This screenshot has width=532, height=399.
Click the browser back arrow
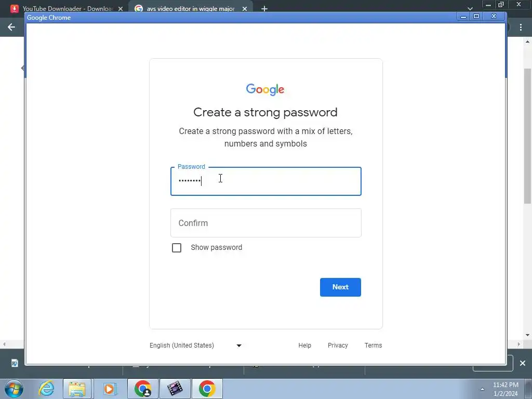pos(11,27)
